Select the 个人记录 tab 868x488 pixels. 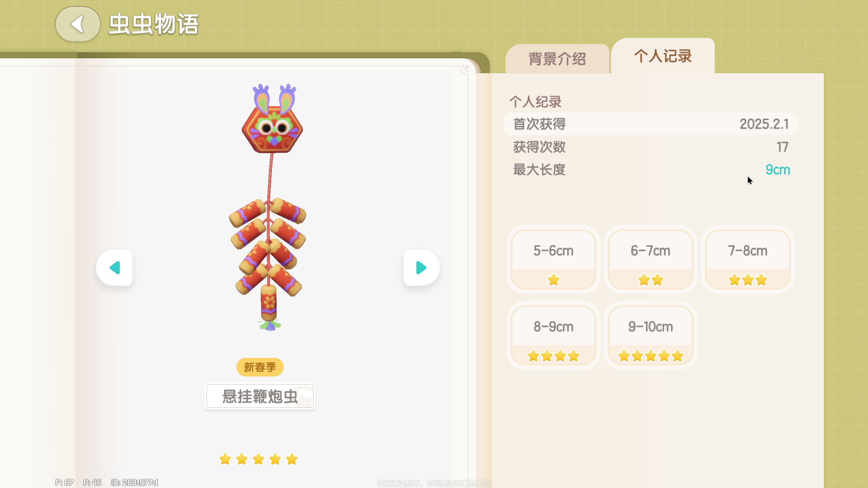663,56
